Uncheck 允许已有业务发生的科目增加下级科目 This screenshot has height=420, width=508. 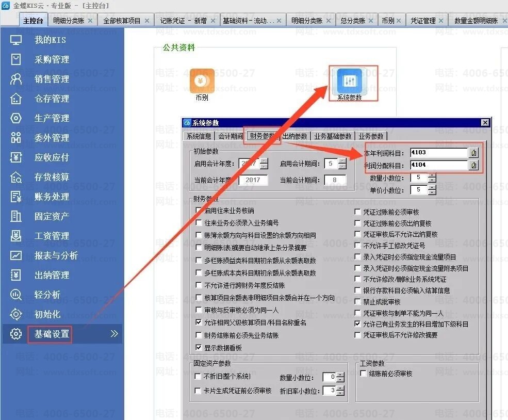[x=358, y=324]
